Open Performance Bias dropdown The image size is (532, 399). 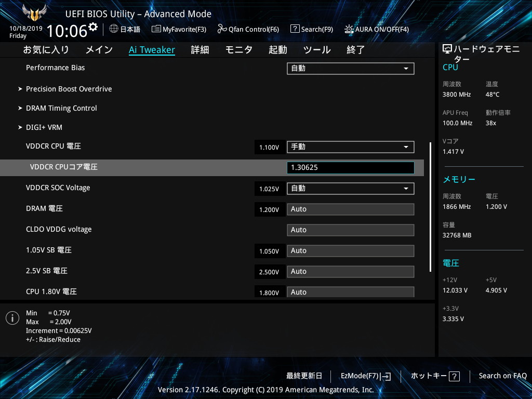coord(351,69)
